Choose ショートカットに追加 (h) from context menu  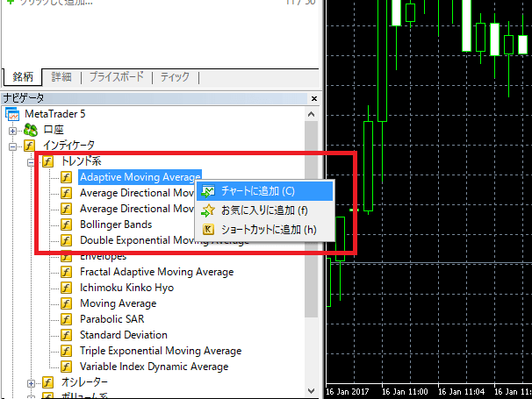point(264,230)
